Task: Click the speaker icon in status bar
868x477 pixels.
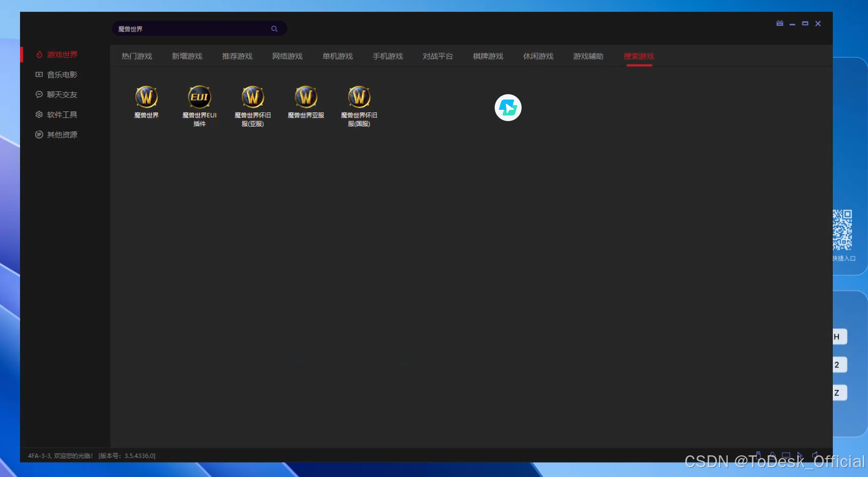Action: 814,455
